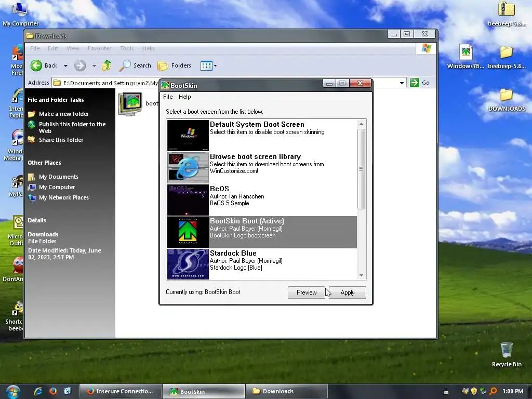The height and width of the screenshot is (399, 532).
Task: Select the Browse boot screen library thumbnail
Action: click(x=188, y=168)
